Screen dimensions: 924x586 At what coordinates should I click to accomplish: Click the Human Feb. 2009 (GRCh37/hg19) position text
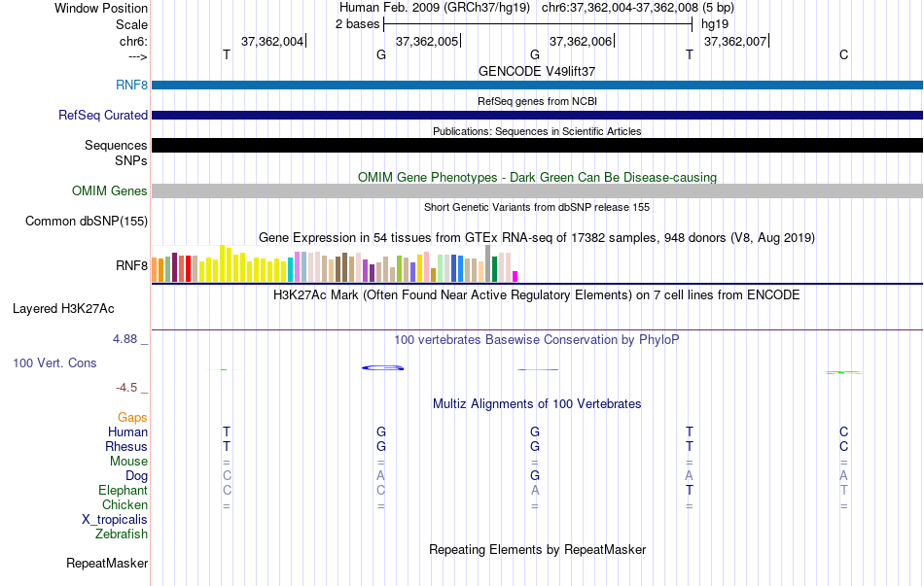point(435,8)
